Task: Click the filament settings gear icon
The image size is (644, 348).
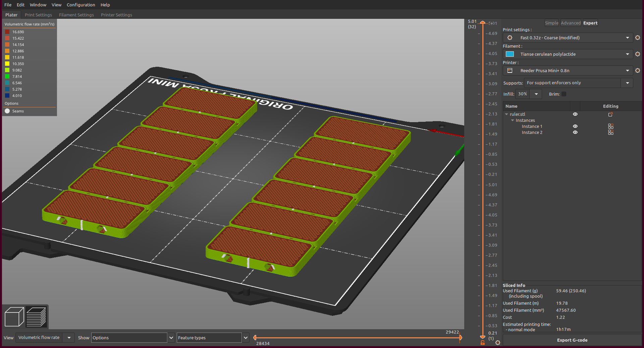Action: tap(638, 54)
